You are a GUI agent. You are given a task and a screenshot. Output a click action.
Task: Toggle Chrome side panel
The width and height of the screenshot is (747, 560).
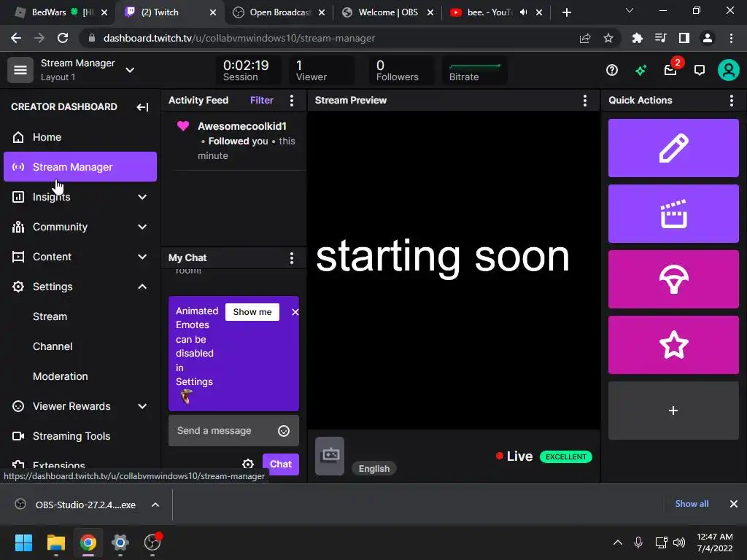pyautogui.click(x=684, y=38)
